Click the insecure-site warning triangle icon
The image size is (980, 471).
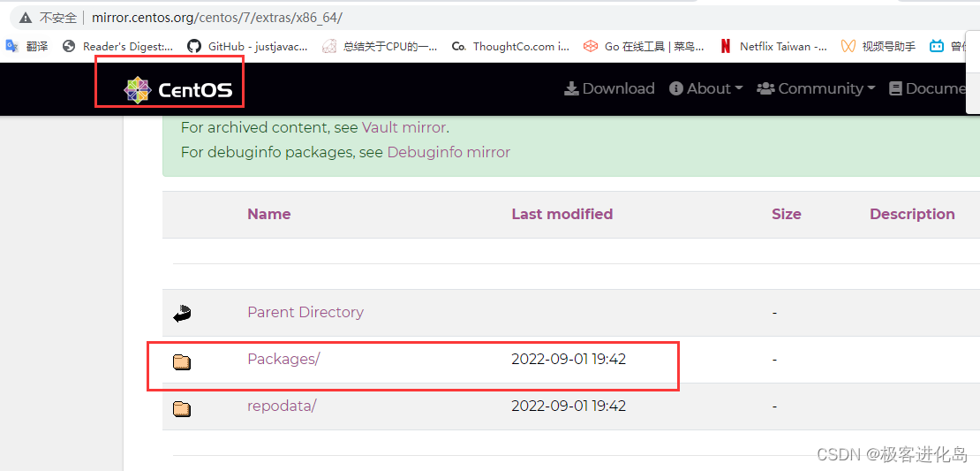click(25, 18)
